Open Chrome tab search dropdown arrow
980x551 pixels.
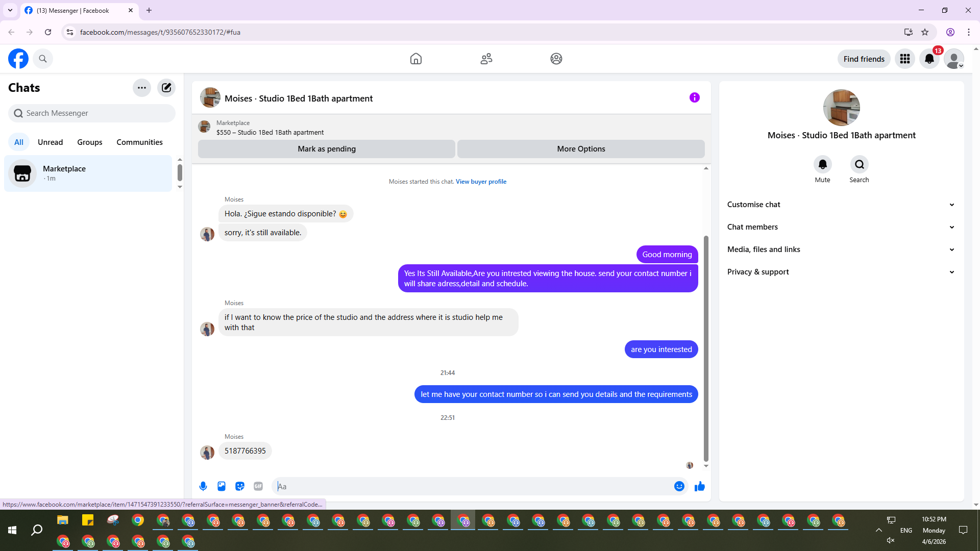click(10, 10)
